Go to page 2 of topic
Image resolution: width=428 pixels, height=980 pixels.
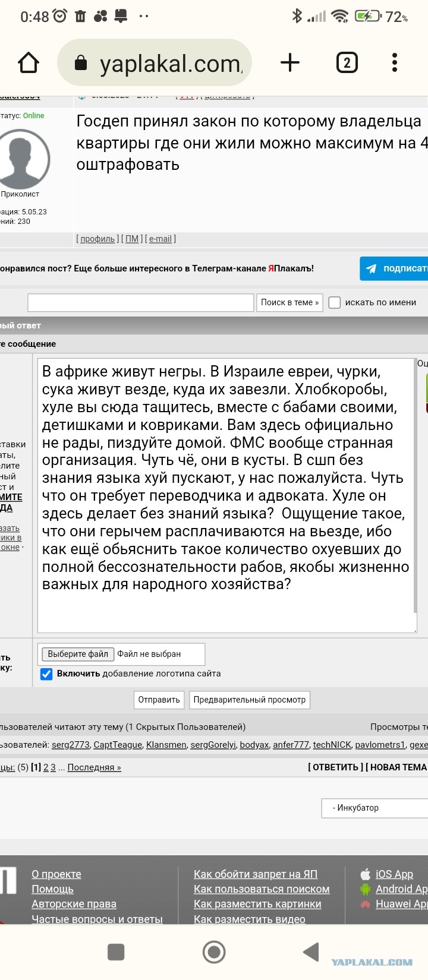point(46,767)
